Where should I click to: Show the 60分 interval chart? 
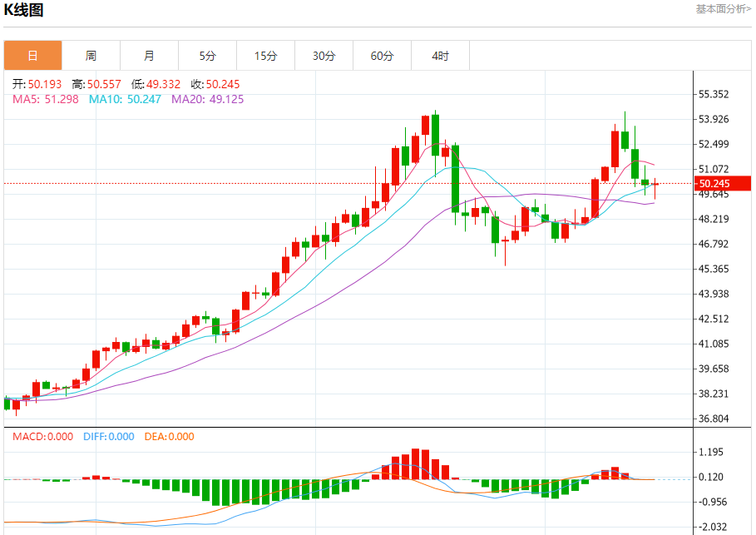pyautogui.click(x=382, y=56)
